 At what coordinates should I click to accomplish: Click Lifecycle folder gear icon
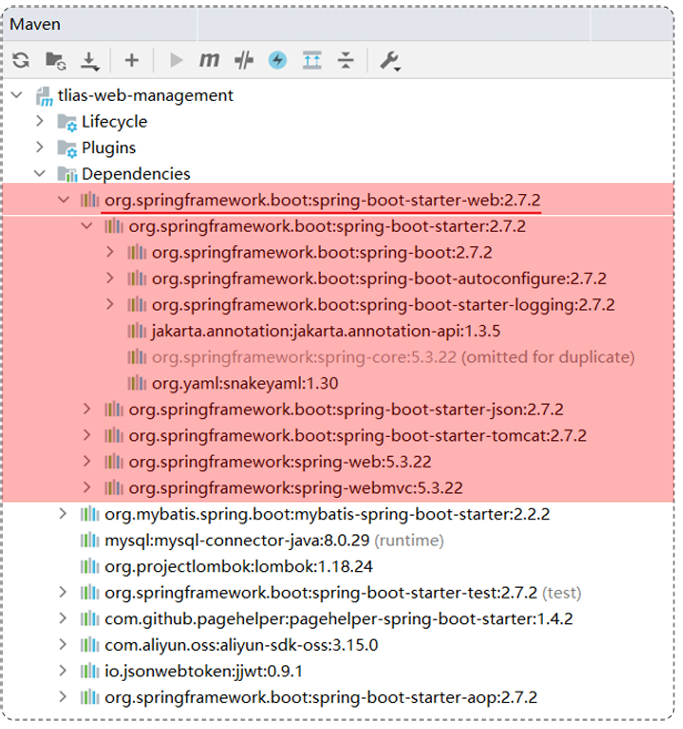[67, 122]
